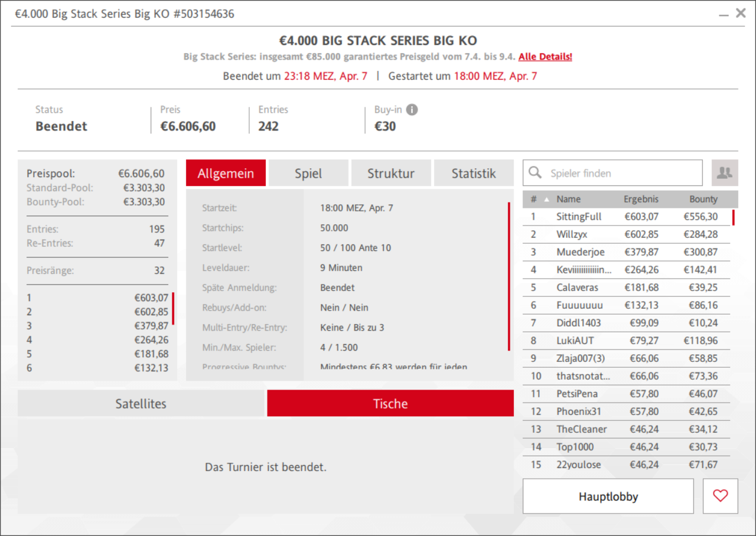The image size is (756, 536).
Task: Open the Statistik tab
Action: (474, 173)
